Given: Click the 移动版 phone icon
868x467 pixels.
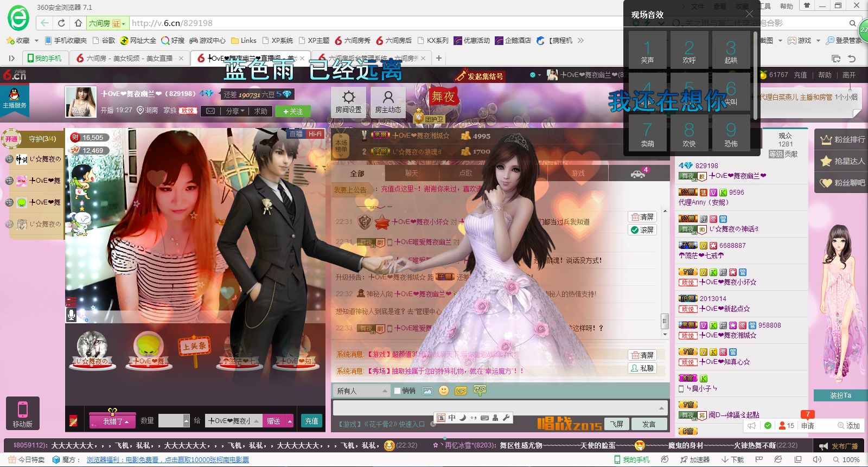Looking at the screenshot, I should pos(23,409).
